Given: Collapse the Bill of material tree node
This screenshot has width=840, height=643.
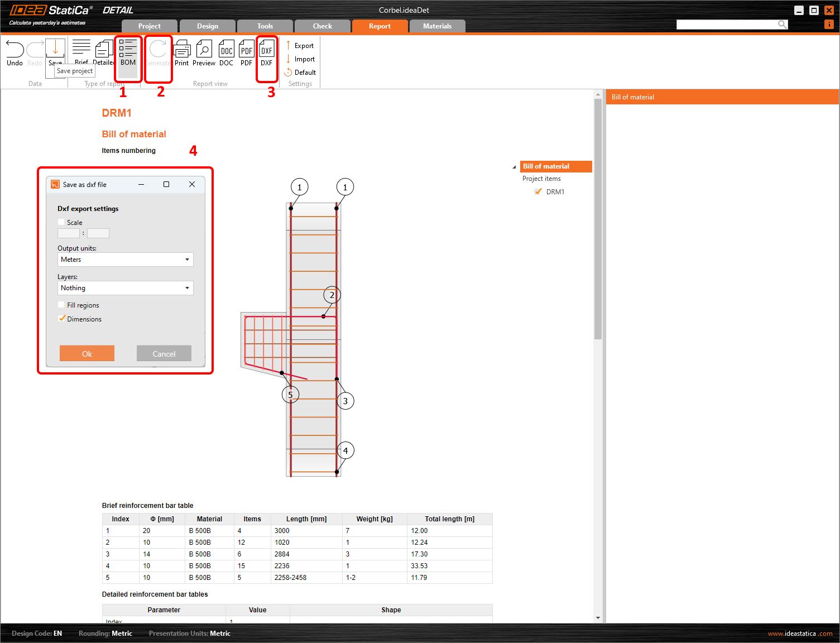Looking at the screenshot, I should [514, 167].
